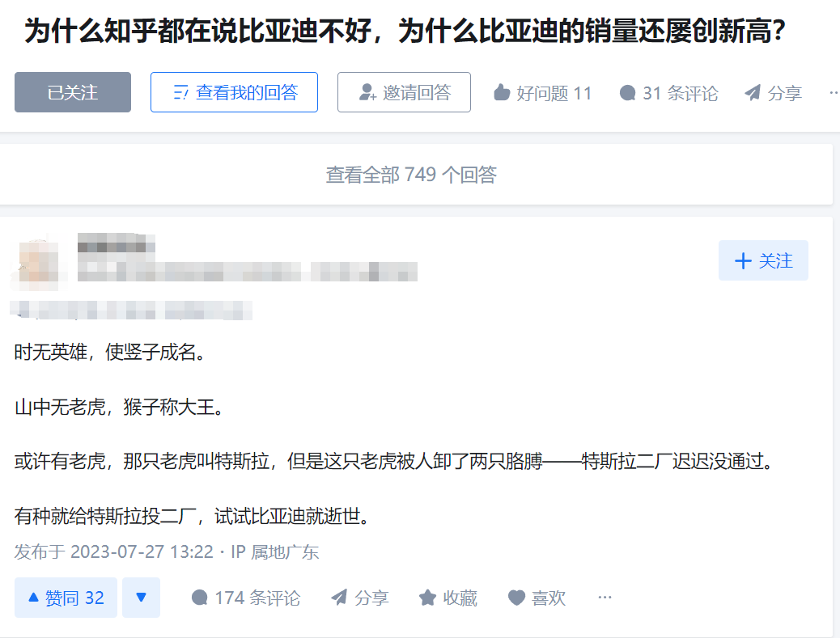Click the blurred author avatar
This screenshot has width=840, height=638.
click(39, 261)
